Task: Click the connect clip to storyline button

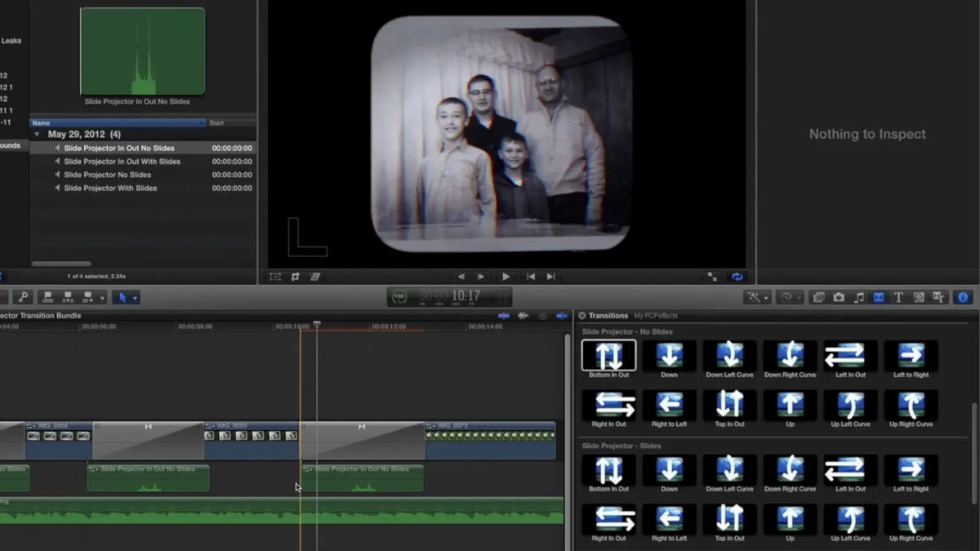Action: (47, 298)
